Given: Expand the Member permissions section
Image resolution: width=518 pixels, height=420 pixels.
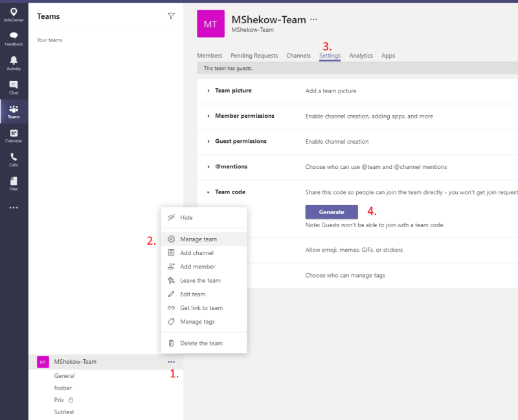Looking at the screenshot, I should pyautogui.click(x=208, y=116).
